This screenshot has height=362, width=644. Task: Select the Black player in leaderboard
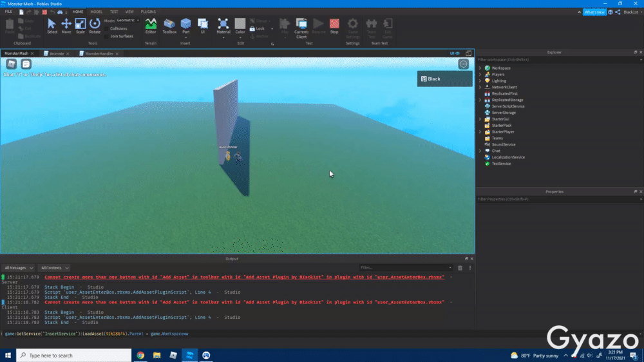[x=445, y=79]
